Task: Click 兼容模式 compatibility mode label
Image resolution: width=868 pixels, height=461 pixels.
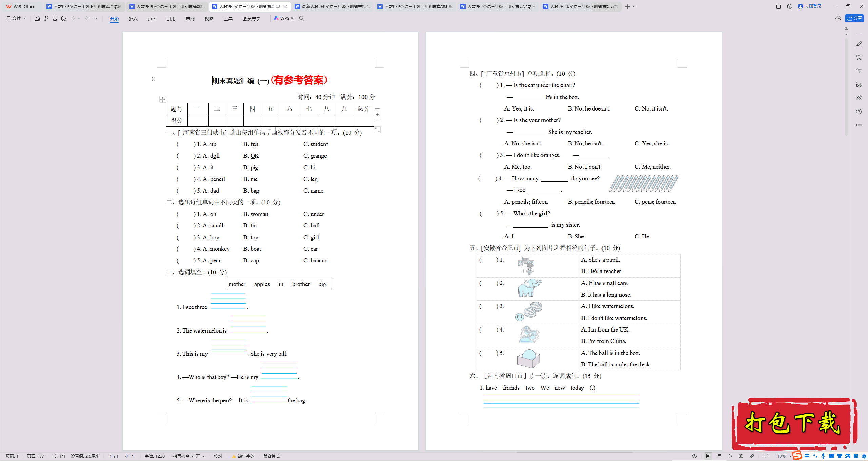Action: point(272,456)
